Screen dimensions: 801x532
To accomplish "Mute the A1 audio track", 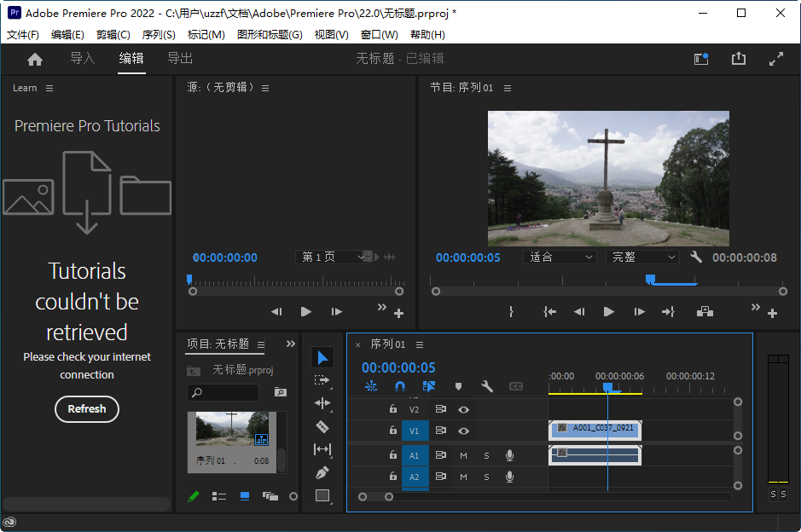I will tap(463, 455).
